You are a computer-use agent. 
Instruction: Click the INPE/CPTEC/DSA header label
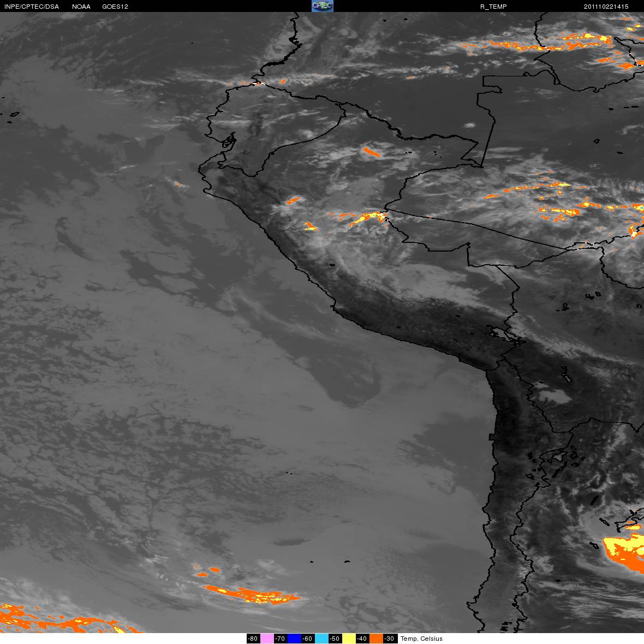[x=32, y=7]
